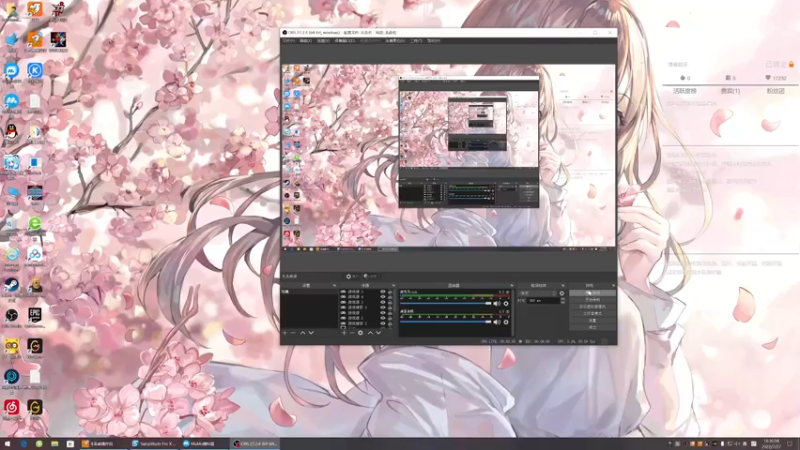Switch to the OBS taskbar item
800x450 pixels.
click(x=255, y=444)
